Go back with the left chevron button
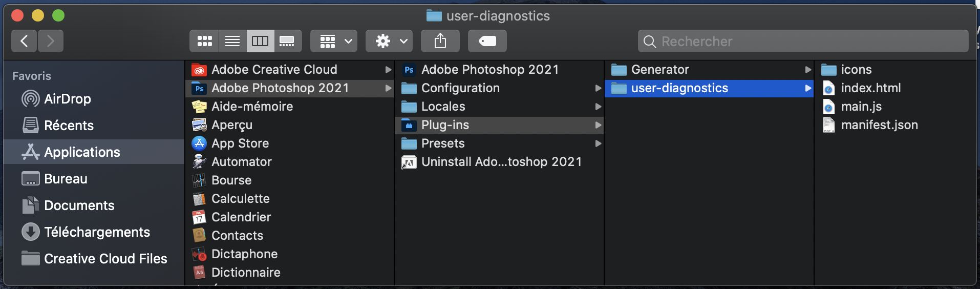The image size is (980, 289). (x=24, y=41)
